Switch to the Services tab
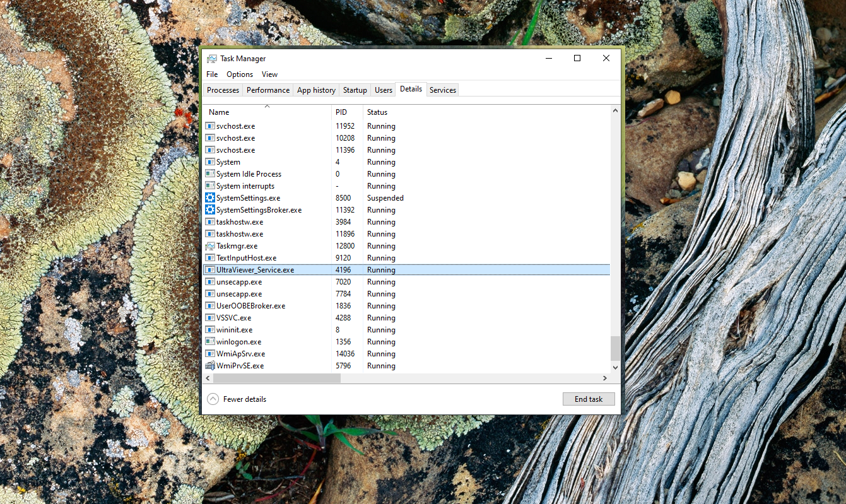Screen dimensions: 846x504 click(443, 90)
